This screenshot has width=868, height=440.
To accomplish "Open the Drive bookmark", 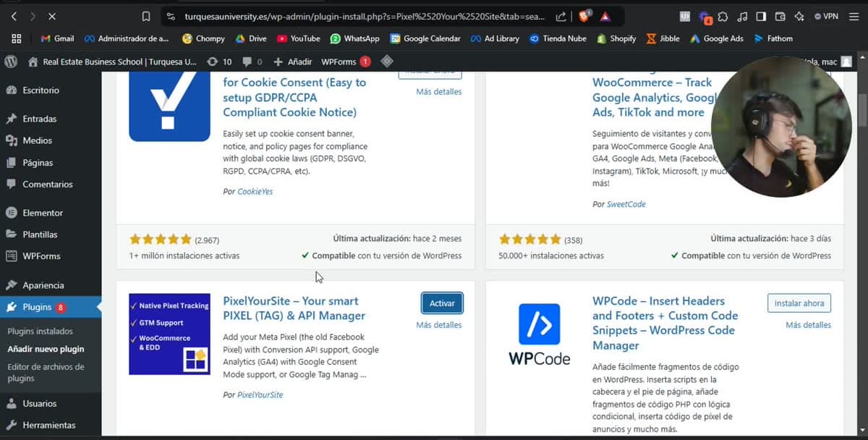I will coord(251,38).
